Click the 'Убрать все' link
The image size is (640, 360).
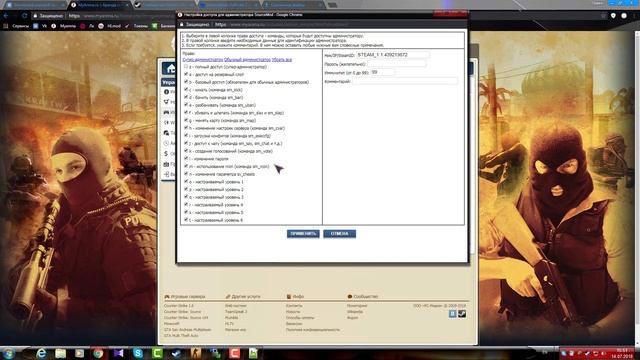click(282, 60)
